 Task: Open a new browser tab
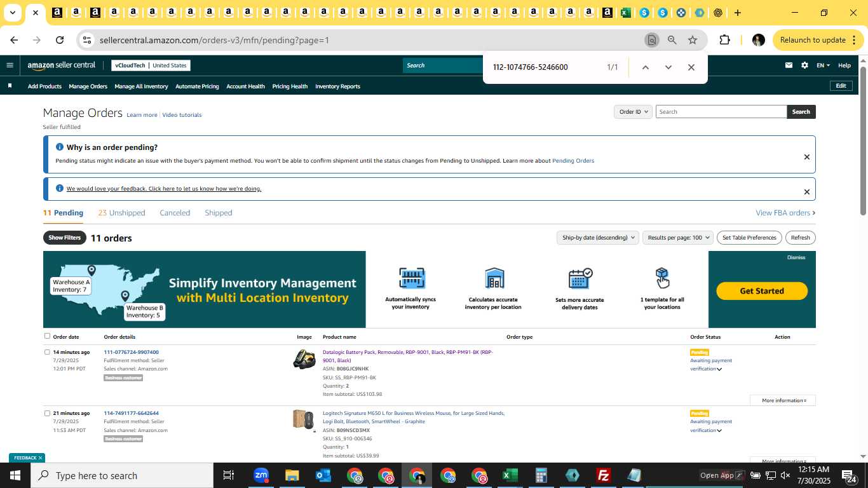[737, 13]
